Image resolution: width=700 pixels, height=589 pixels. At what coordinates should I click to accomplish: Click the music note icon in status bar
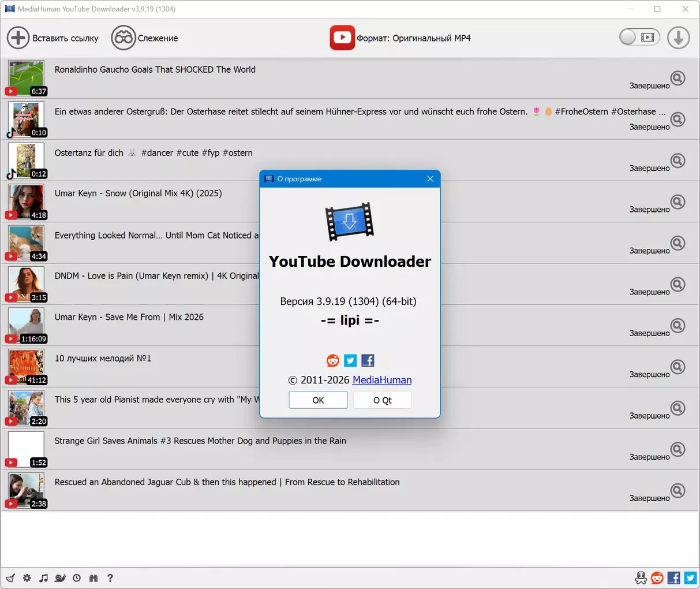tap(43, 578)
